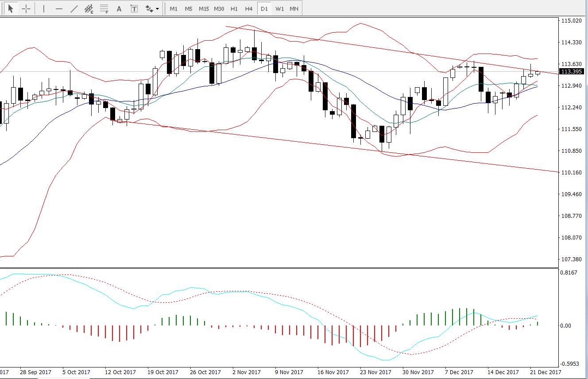Click the 107.380 price scale label
This screenshot has width=588, height=379.
[571, 259]
